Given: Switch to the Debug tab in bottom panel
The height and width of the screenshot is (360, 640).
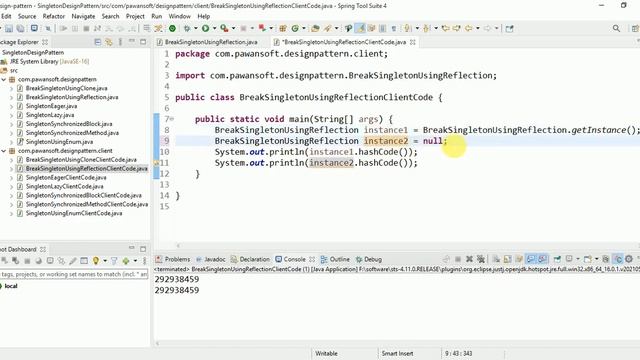Looking at the screenshot, I should 369,259.
